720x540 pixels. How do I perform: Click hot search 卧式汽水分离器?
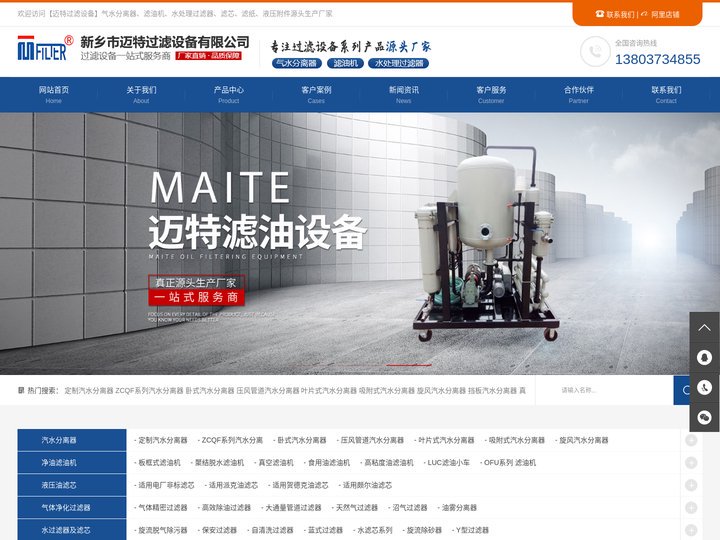pyautogui.click(x=210, y=391)
